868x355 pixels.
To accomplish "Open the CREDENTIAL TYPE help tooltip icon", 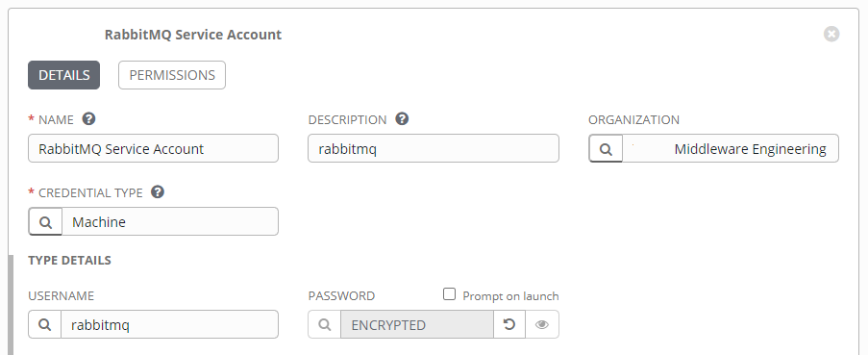I will (158, 191).
